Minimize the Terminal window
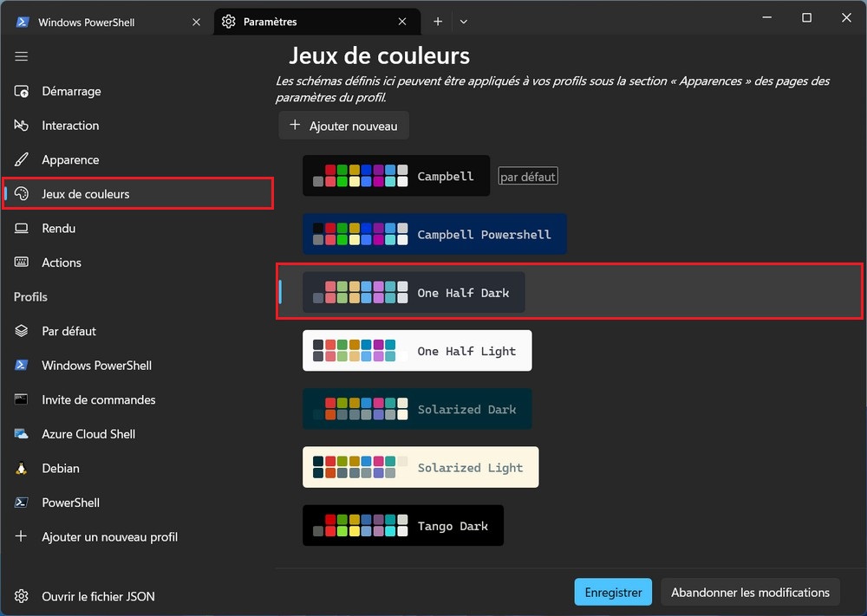This screenshot has width=867, height=616. point(767,17)
